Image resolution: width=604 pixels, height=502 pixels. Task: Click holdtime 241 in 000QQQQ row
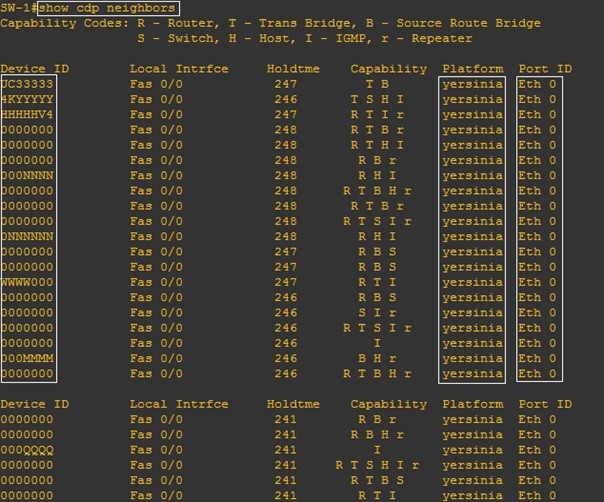(x=286, y=450)
